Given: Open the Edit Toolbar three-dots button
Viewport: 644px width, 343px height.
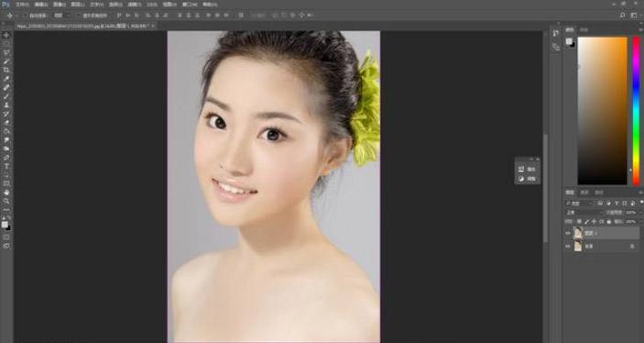Looking at the screenshot, I should point(6,210).
